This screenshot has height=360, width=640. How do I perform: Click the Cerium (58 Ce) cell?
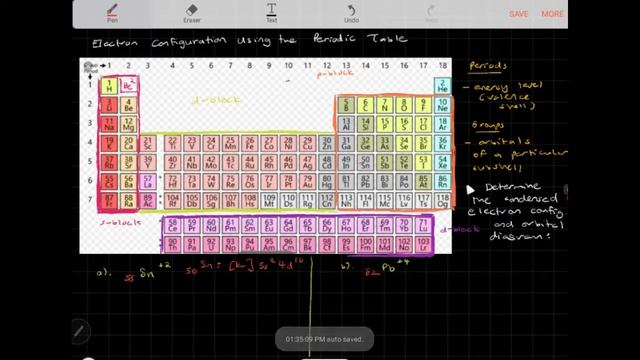tap(172, 225)
